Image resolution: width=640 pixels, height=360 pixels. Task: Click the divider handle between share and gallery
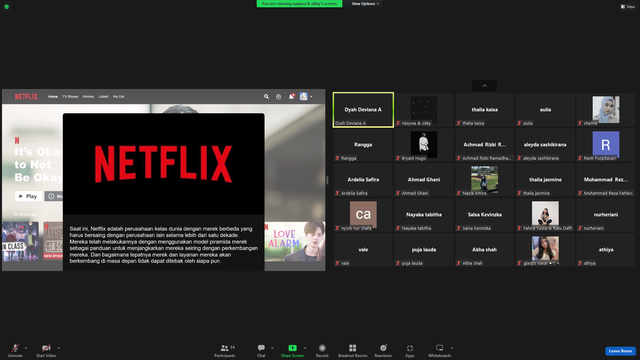pyautogui.click(x=327, y=180)
